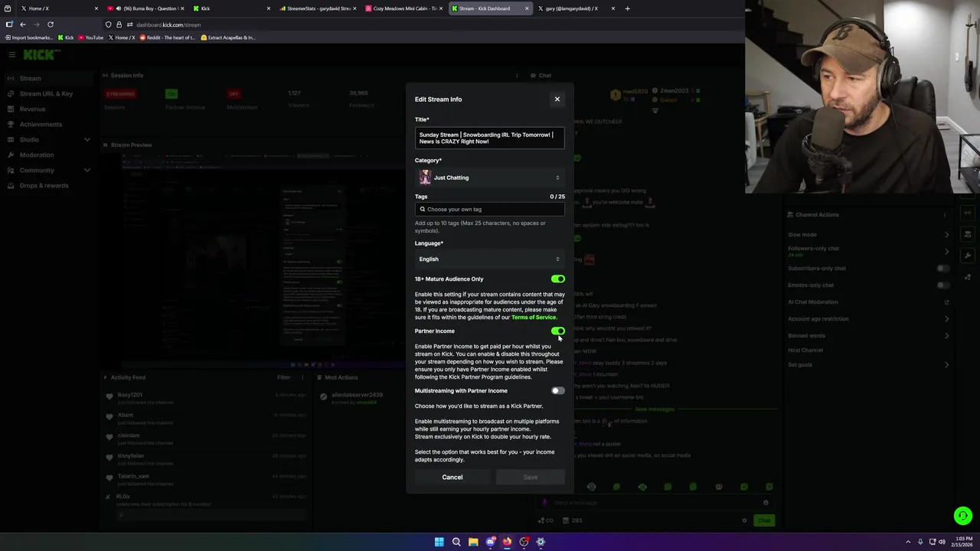Open Extract Acapellas bookmark
The image size is (980, 551).
pyautogui.click(x=228, y=37)
